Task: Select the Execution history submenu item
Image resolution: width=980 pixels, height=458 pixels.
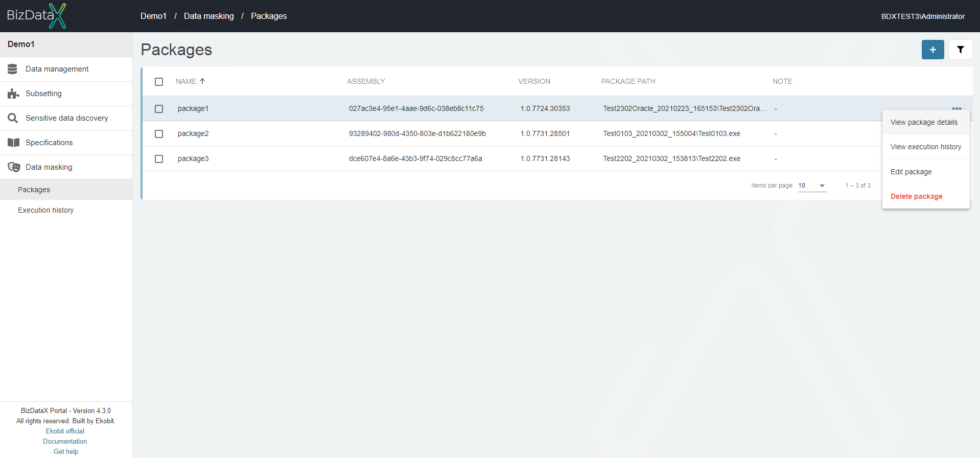Action: coord(66,210)
